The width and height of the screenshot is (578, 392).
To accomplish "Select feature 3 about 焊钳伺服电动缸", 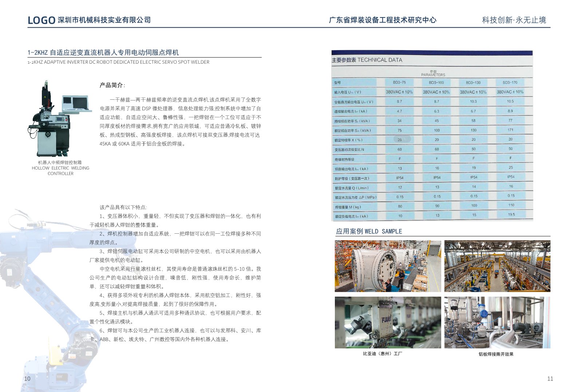I will coord(175,256).
